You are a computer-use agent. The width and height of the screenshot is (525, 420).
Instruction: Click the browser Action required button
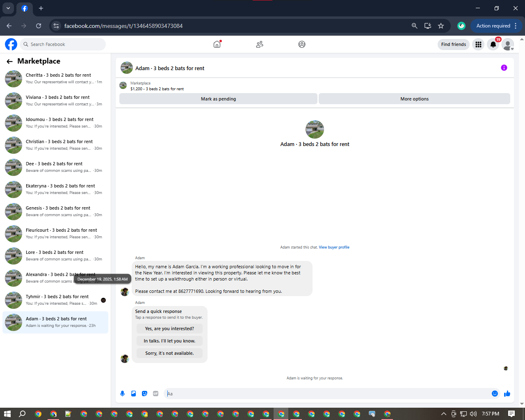(496, 26)
